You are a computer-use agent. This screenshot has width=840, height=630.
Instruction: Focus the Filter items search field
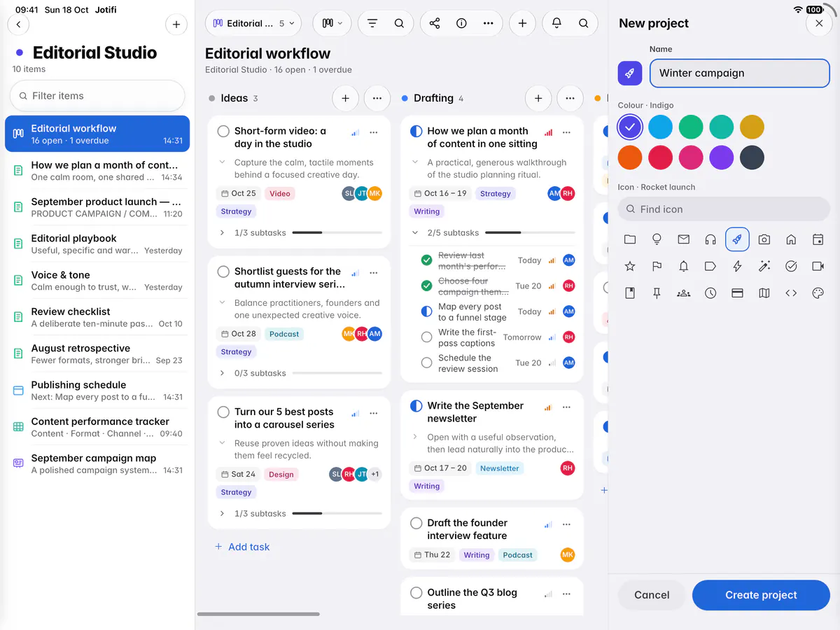pos(97,96)
